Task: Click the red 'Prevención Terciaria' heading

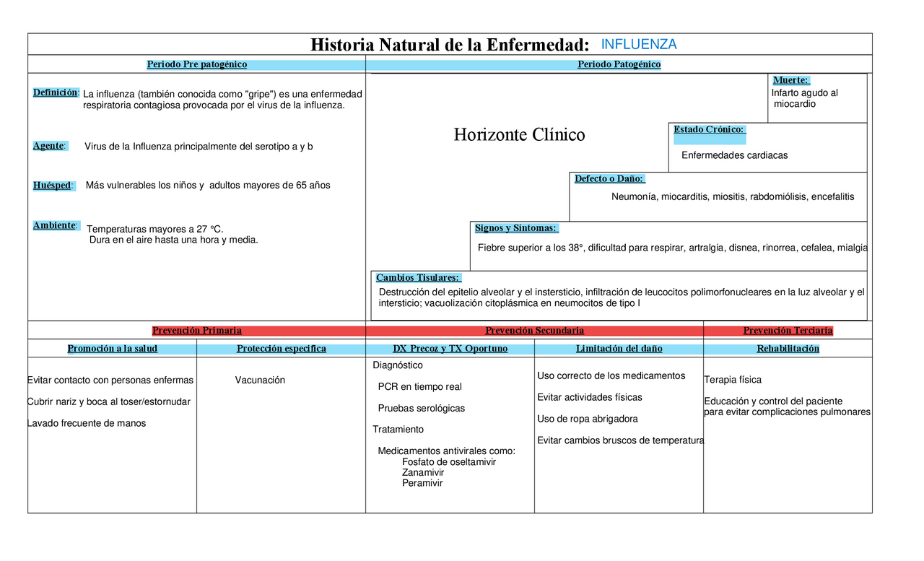Action: tap(788, 331)
